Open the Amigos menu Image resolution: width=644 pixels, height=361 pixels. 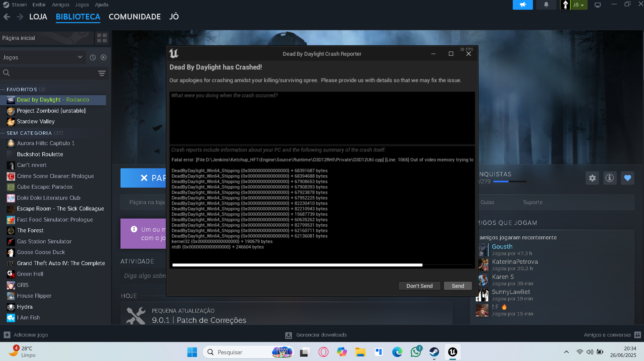[61, 5]
